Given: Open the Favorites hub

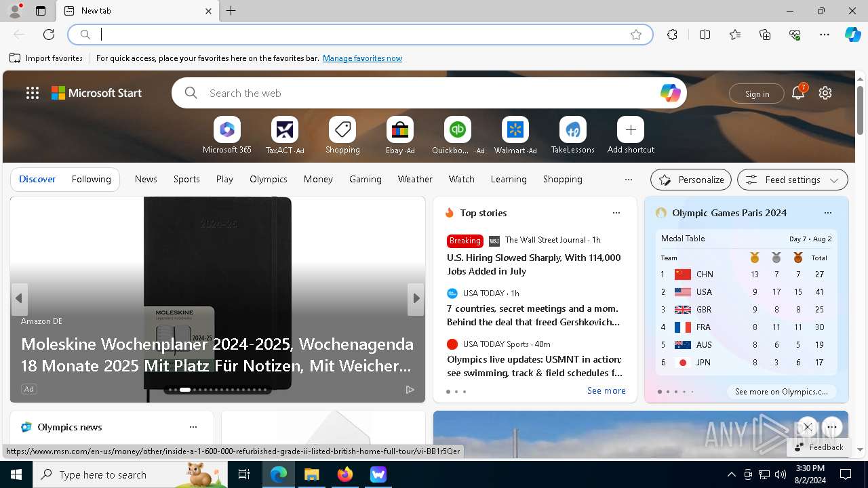Looking at the screenshot, I should point(735,35).
